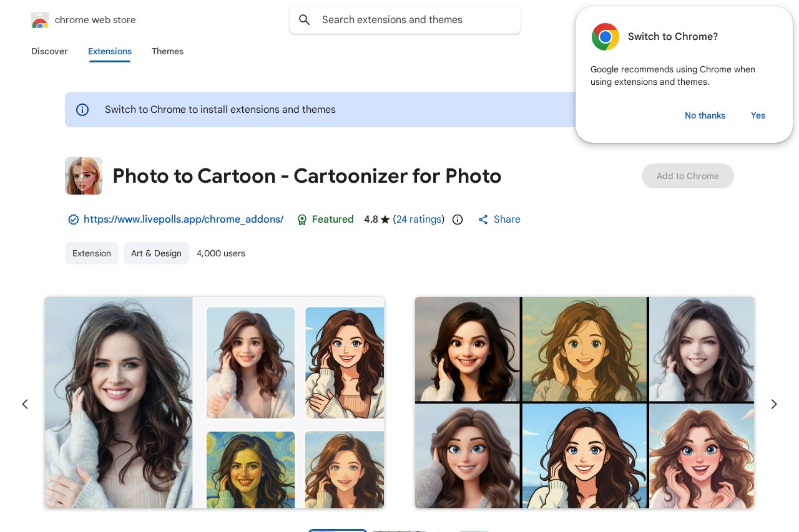Dismiss the popup with No thanks

(x=705, y=115)
